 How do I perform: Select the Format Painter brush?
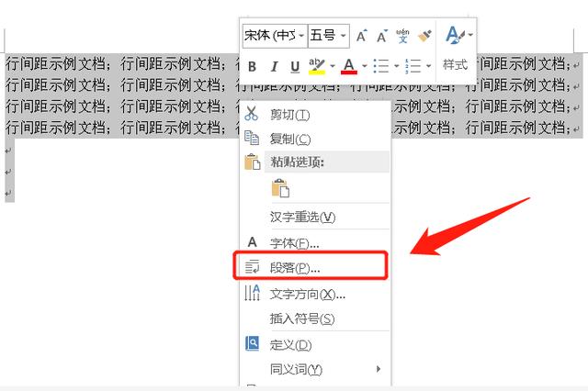pos(424,36)
